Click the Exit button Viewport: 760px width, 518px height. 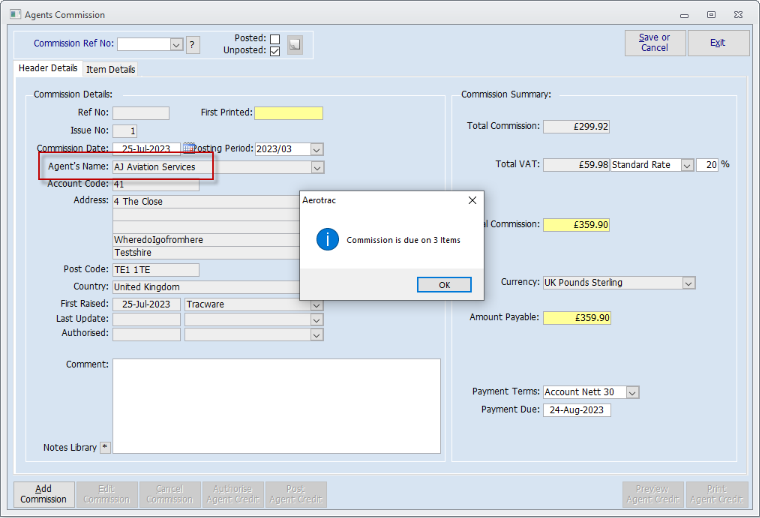pos(717,43)
